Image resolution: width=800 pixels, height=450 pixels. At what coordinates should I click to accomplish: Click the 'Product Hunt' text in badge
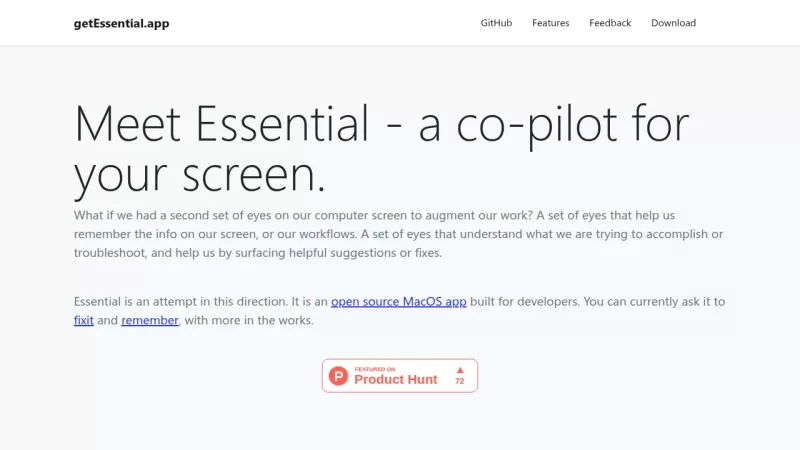[x=396, y=380]
